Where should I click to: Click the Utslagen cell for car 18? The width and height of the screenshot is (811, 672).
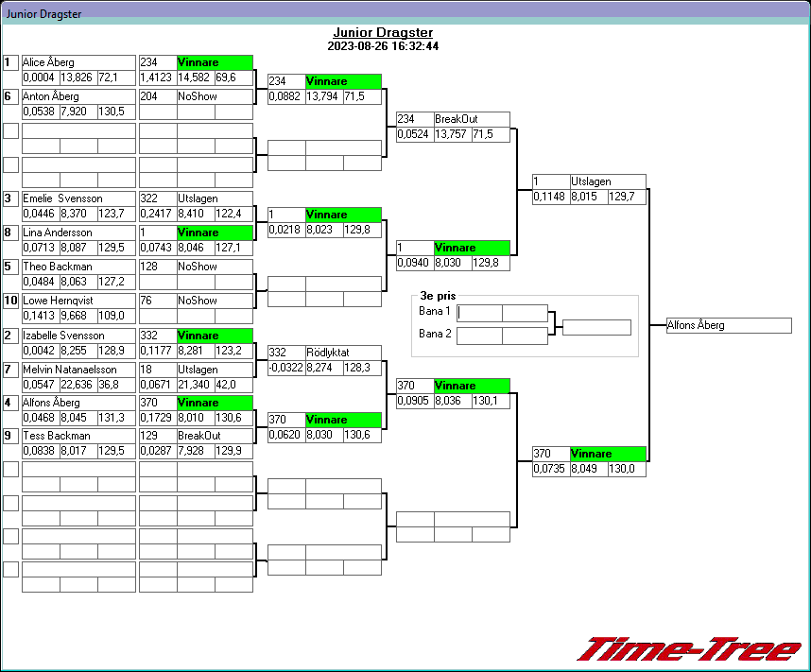(215, 370)
